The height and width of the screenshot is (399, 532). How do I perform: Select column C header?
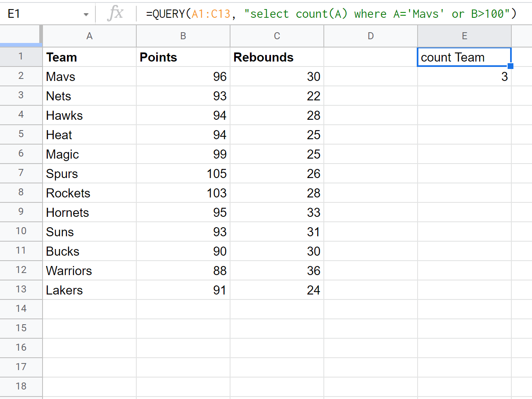click(277, 36)
